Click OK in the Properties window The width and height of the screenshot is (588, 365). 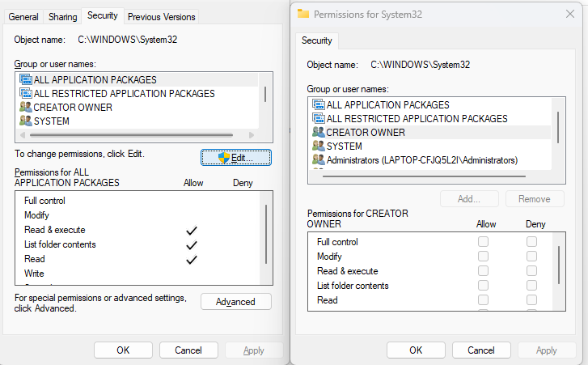pyautogui.click(x=123, y=350)
